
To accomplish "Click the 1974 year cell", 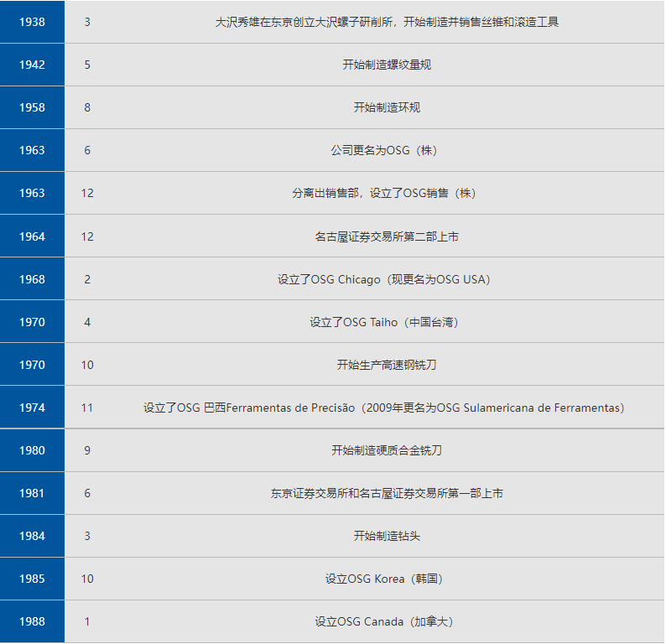I will click(32, 408).
